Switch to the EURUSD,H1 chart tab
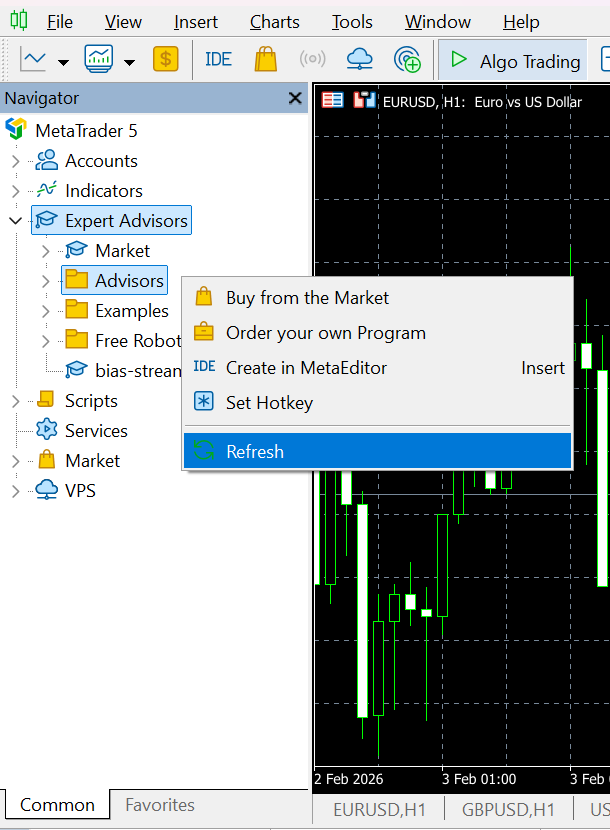This screenshot has height=830, width=610. (379, 810)
